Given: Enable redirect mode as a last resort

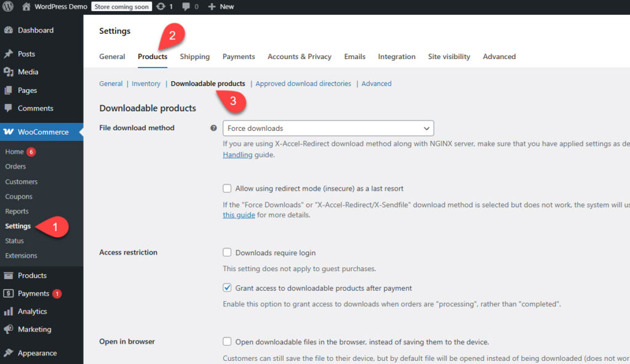Looking at the screenshot, I should coord(227,188).
